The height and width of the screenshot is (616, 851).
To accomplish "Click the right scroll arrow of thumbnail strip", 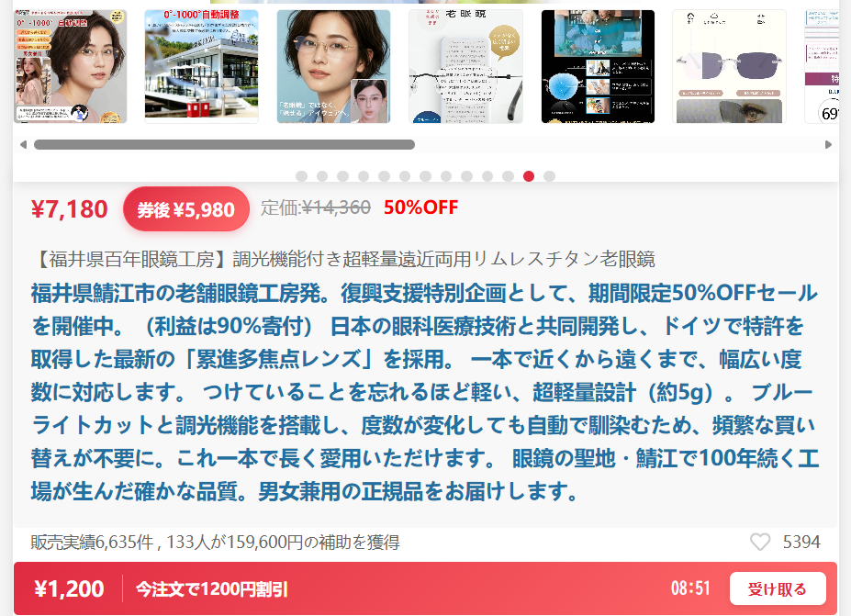I will tap(828, 144).
